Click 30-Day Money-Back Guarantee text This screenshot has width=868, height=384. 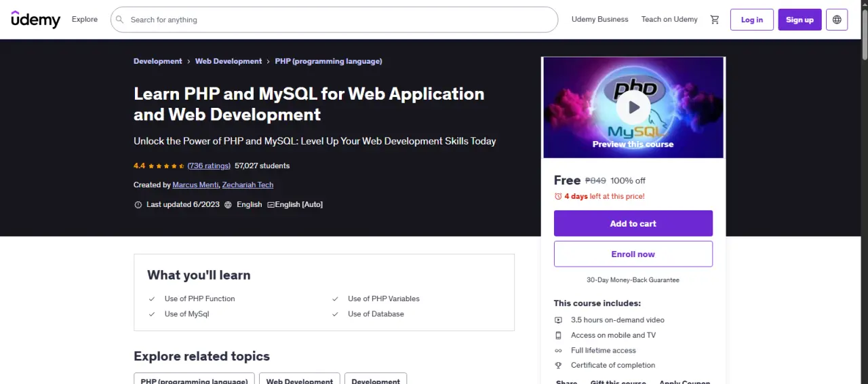click(x=633, y=280)
